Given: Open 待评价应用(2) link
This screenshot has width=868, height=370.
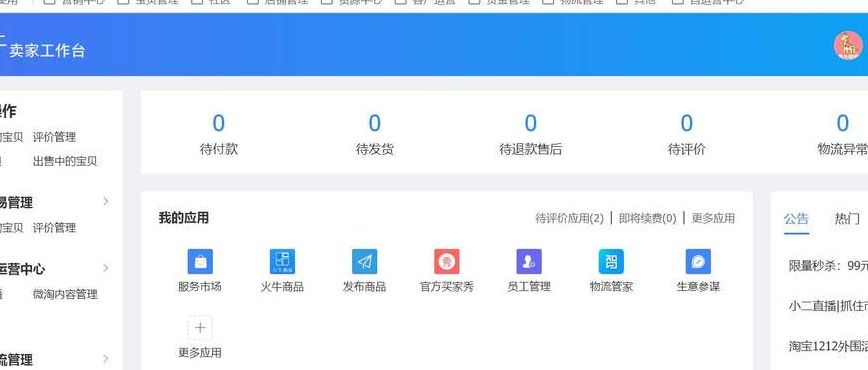Looking at the screenshot, I should [570, 218].
